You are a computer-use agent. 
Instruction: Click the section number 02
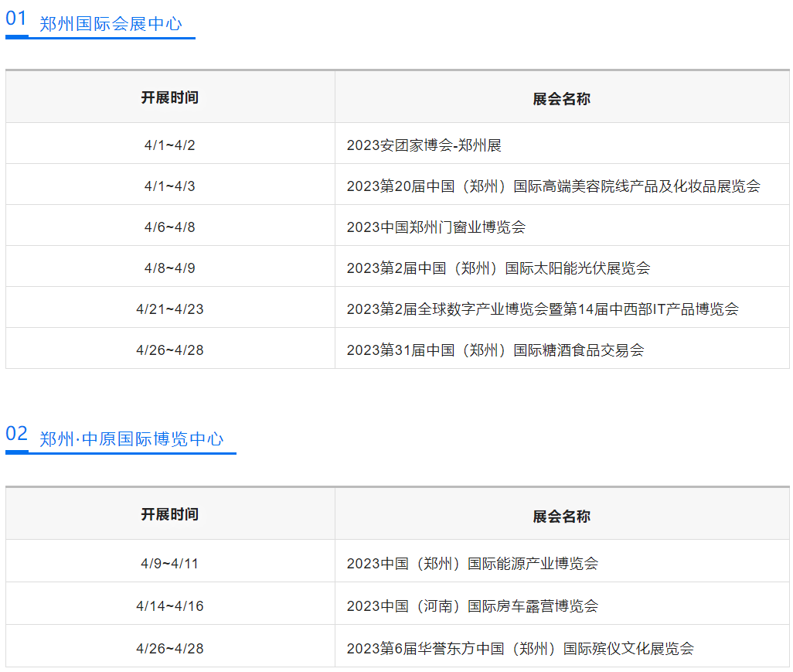[x=16, y=433]
